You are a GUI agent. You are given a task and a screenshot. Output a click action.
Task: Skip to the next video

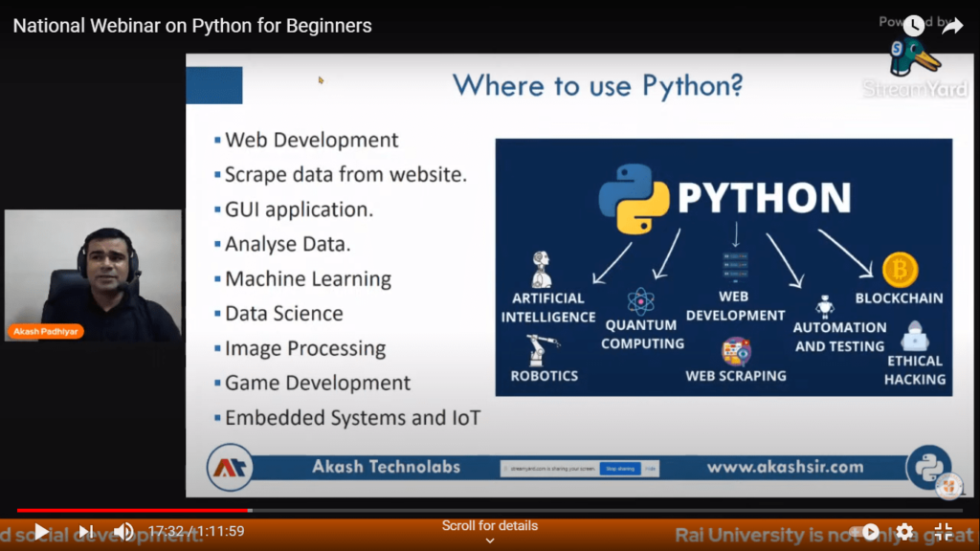pos(85,532)
